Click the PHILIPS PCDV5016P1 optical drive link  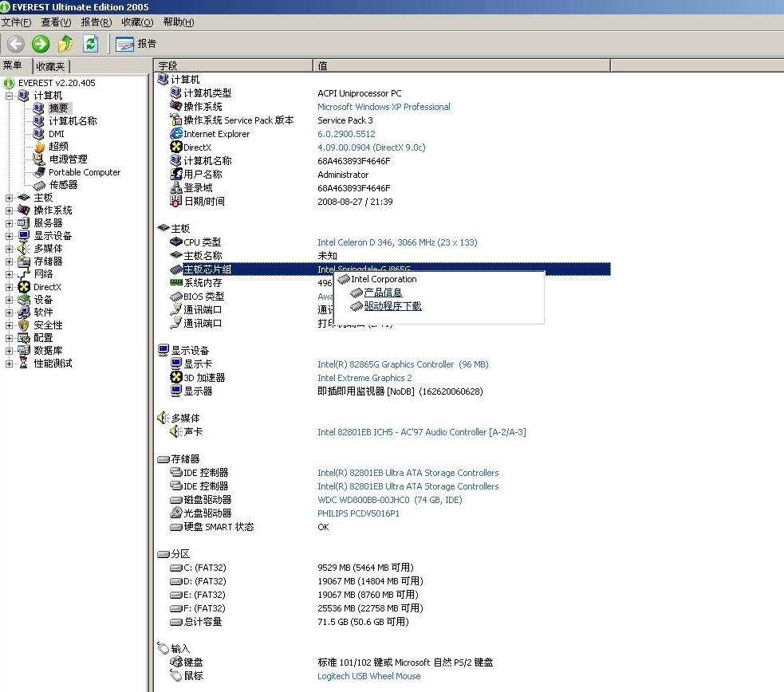(358, 513)
